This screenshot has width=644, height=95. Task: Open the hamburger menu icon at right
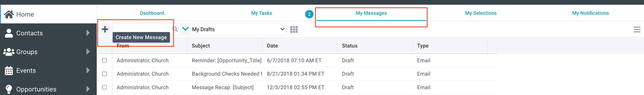tap(637, 29)
